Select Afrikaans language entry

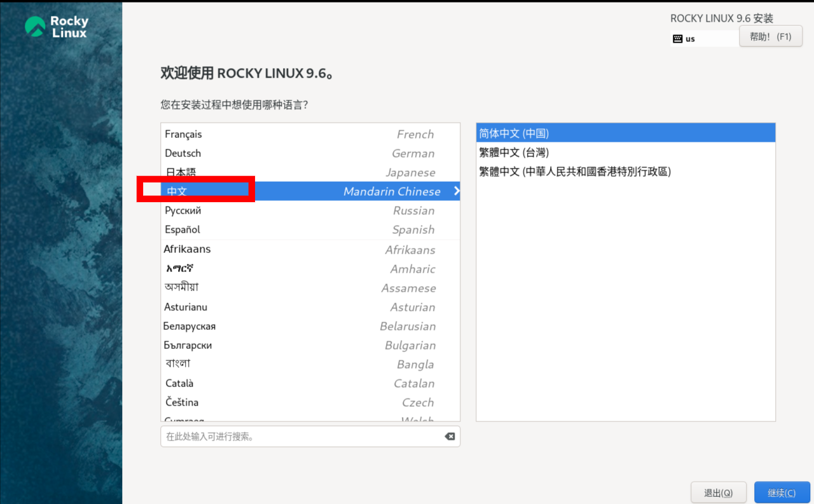coord(310,249)
